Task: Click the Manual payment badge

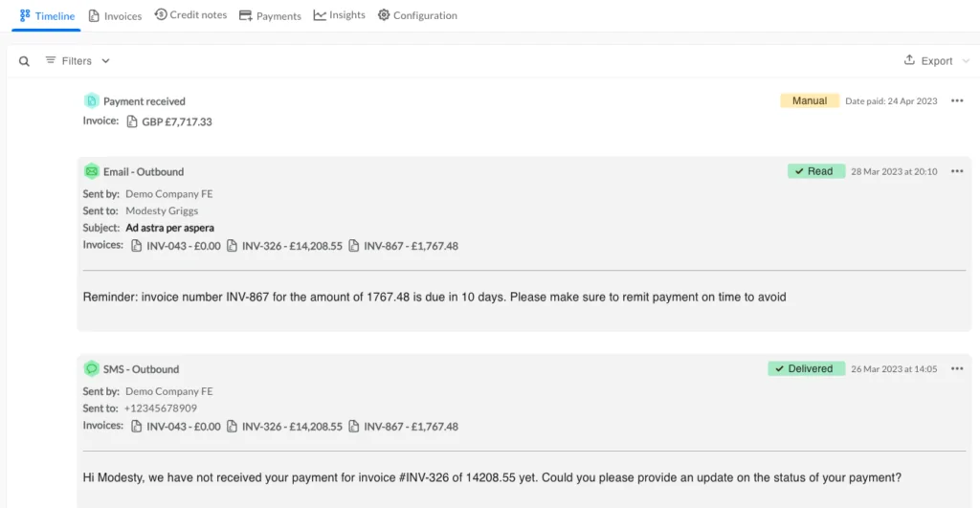Action: pyautogui.click(x=810, y=100)
